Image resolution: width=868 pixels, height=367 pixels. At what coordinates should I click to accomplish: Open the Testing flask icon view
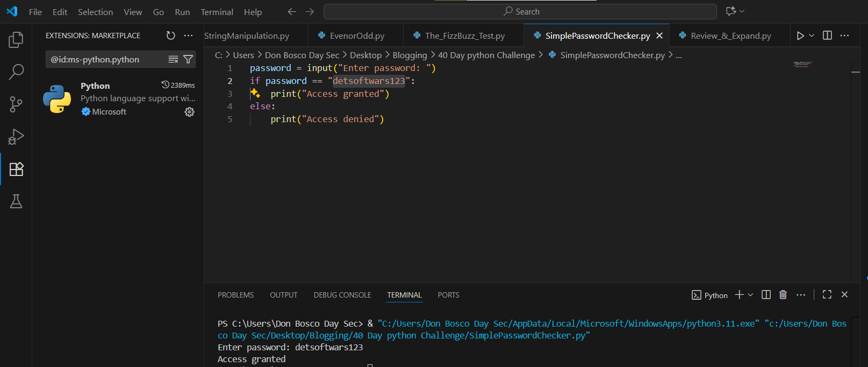(x=16, y=201)
